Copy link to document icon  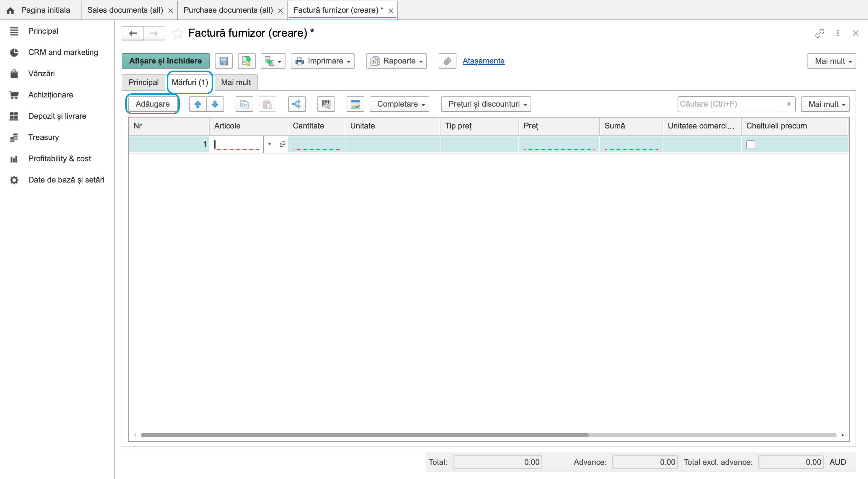(x=820, y=33)
